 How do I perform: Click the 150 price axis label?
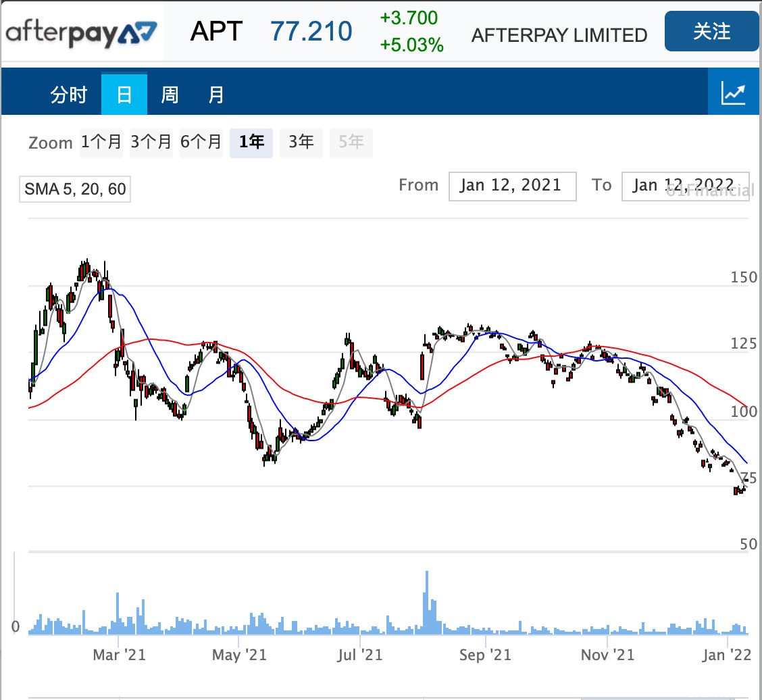pyautogui.click(x=744, y=278)
